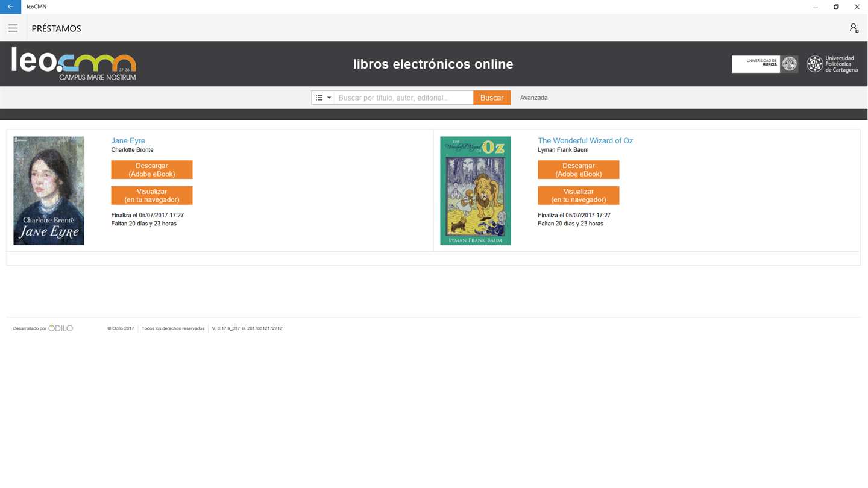
Task: Minimize the leoCMN window
Action: 816,7
